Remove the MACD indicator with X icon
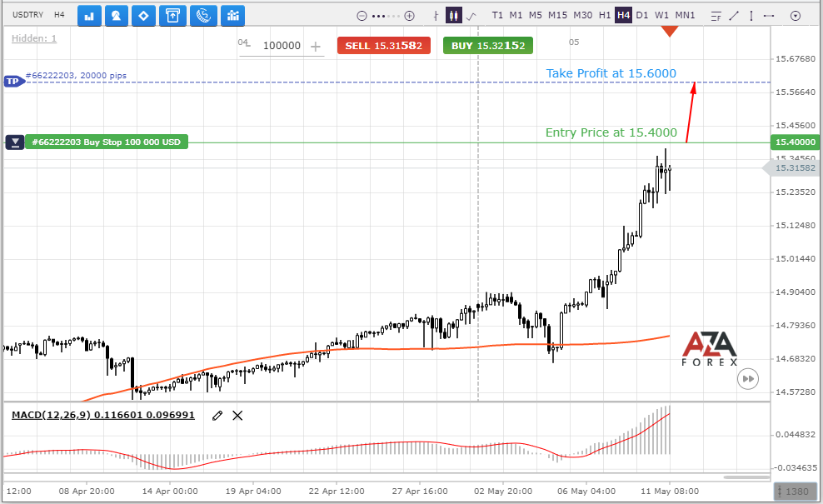The width and height of the screenshot is (823, 504). (237, 416)
